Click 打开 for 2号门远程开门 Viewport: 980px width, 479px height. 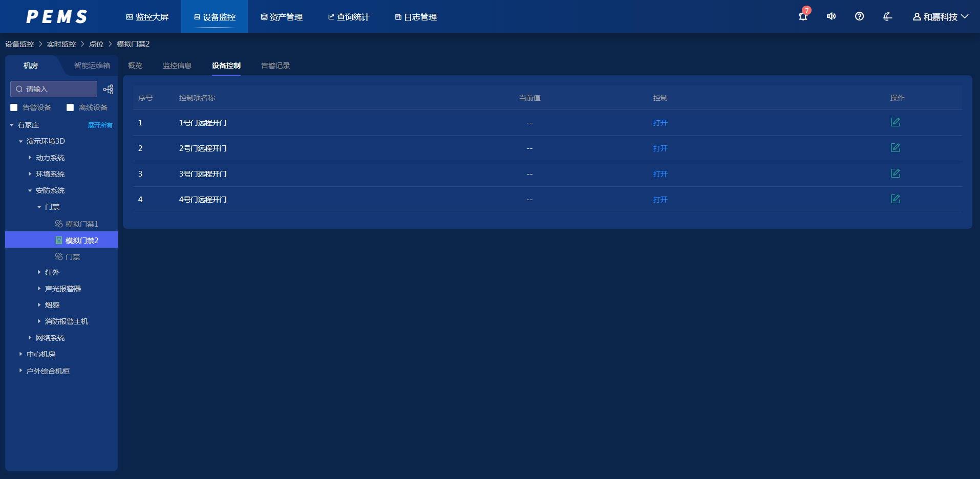pyautogui.click(x=660, y=148)
